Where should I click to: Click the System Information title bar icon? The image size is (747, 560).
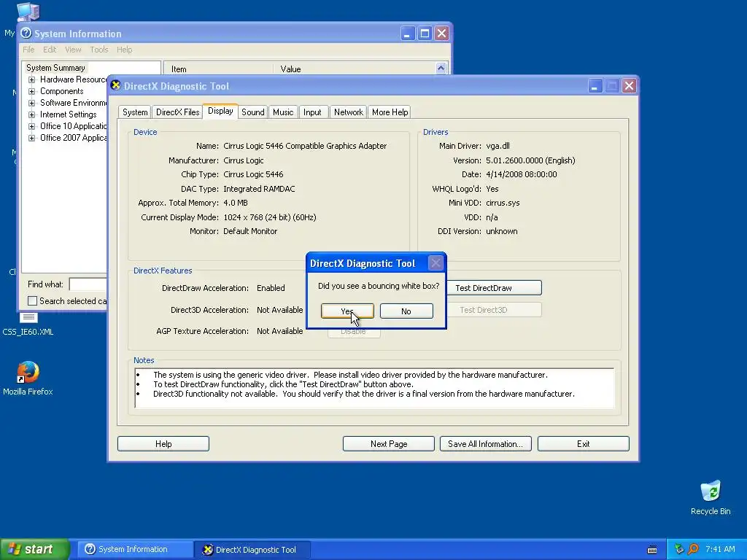click(26, 33)
